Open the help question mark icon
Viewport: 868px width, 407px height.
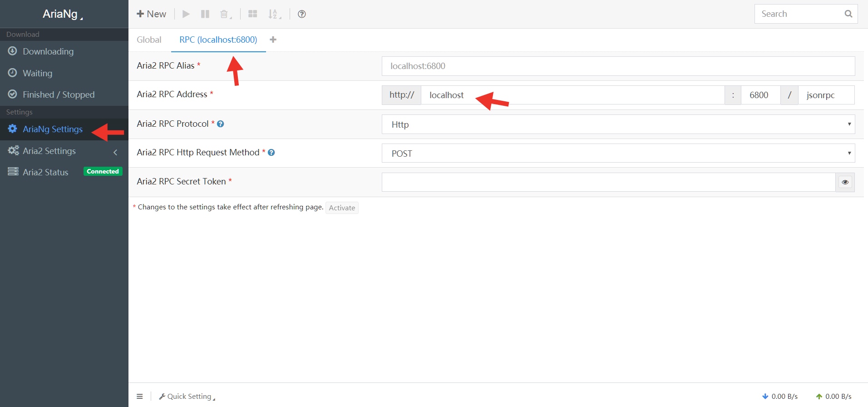[x=301, y=14]
